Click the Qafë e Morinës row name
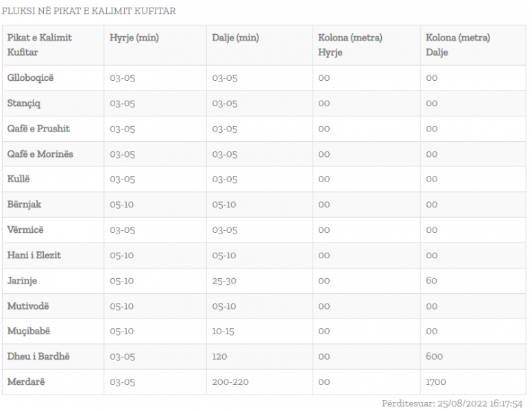The image size is (532, 411). 40,153
